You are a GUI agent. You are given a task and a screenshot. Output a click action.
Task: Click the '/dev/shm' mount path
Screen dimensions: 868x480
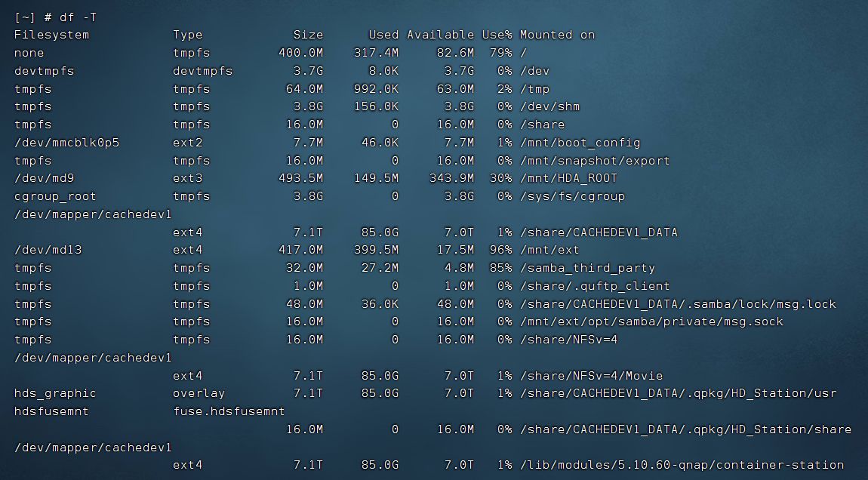[549, 107]
